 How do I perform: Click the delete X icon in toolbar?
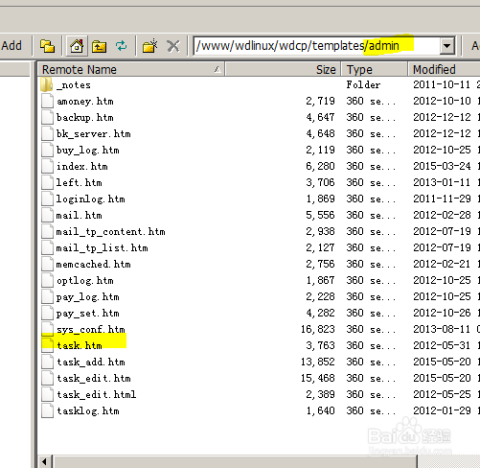click(x=173, y=46)
